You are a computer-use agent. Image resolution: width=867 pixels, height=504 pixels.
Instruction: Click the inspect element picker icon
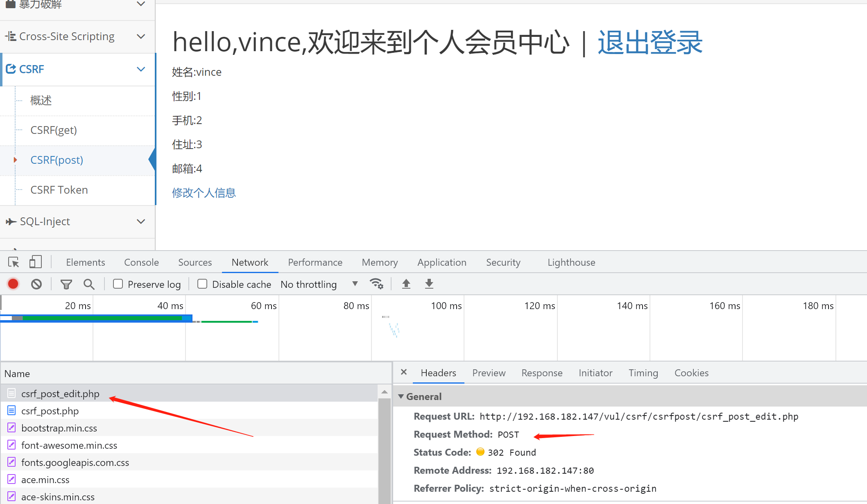click(x=14, y=262)
